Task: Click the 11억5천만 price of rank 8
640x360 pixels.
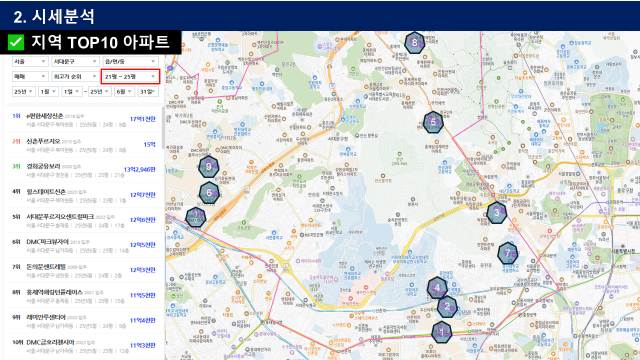Action: point(143,295)
